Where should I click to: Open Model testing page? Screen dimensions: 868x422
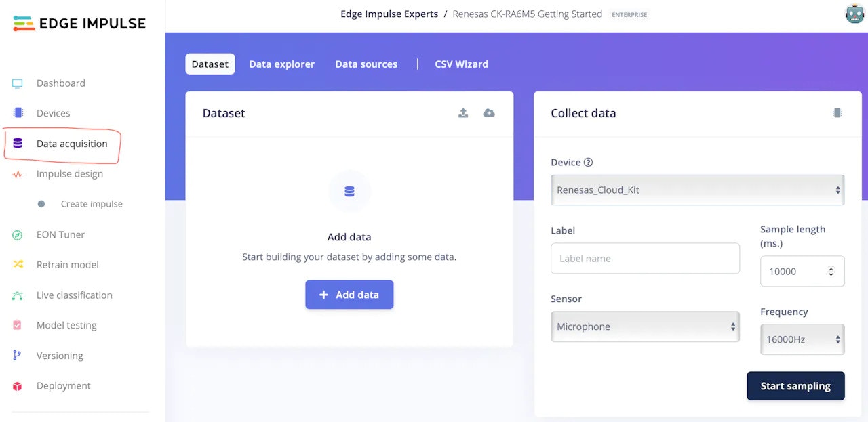click(66, 325)
